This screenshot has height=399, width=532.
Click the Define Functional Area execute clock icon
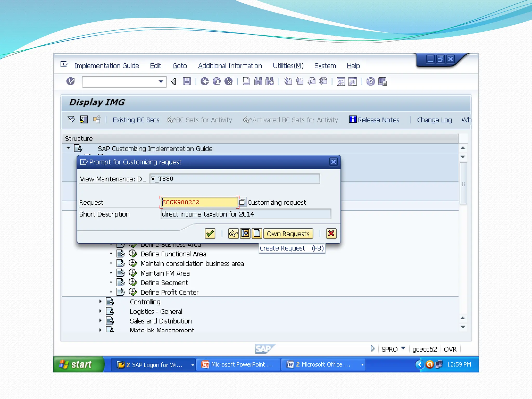[133, 254]
